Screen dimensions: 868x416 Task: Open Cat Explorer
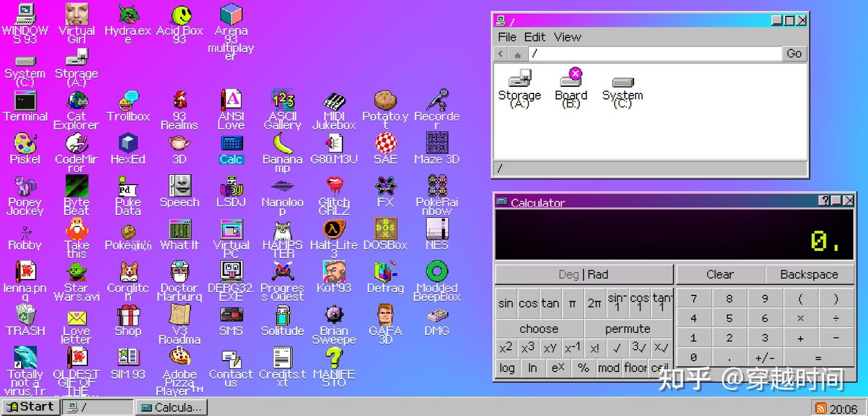click(x=76, y=102)
